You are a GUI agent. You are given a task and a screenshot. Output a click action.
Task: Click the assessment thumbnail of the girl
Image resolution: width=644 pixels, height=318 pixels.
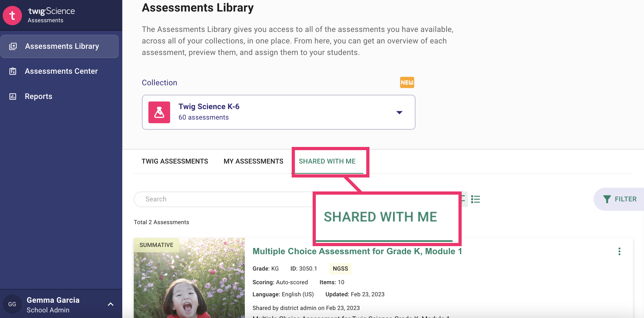tap(189, 278)
